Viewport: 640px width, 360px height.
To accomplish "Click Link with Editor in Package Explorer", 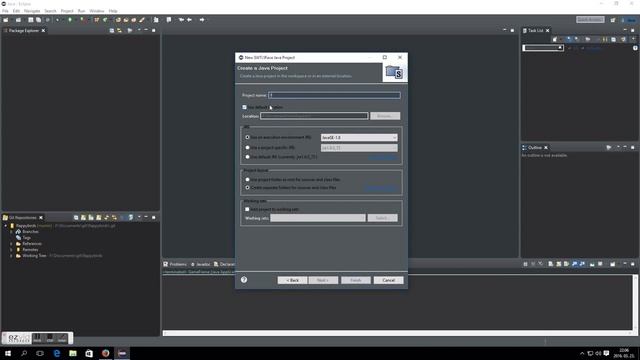I will [120, 31].
